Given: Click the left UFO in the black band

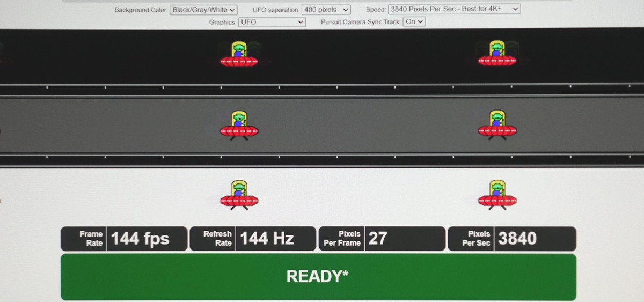Looking at the screenshot, I should [239, 54].
